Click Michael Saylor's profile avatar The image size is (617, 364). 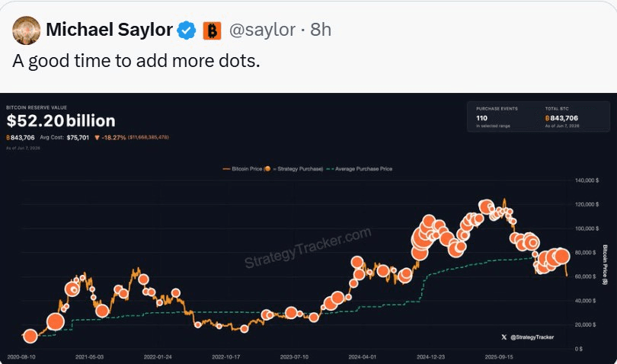(x=27, y=30)
